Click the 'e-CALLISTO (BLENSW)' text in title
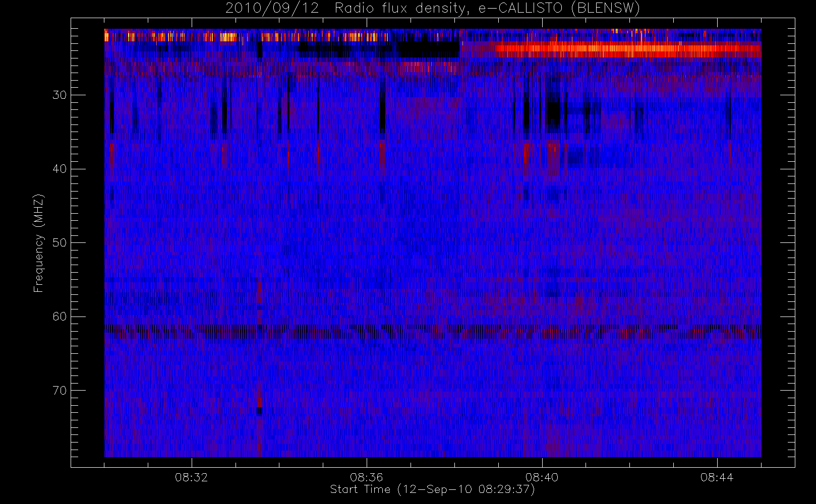The width and height of the screenshot is (816, 504). [559, 9]
